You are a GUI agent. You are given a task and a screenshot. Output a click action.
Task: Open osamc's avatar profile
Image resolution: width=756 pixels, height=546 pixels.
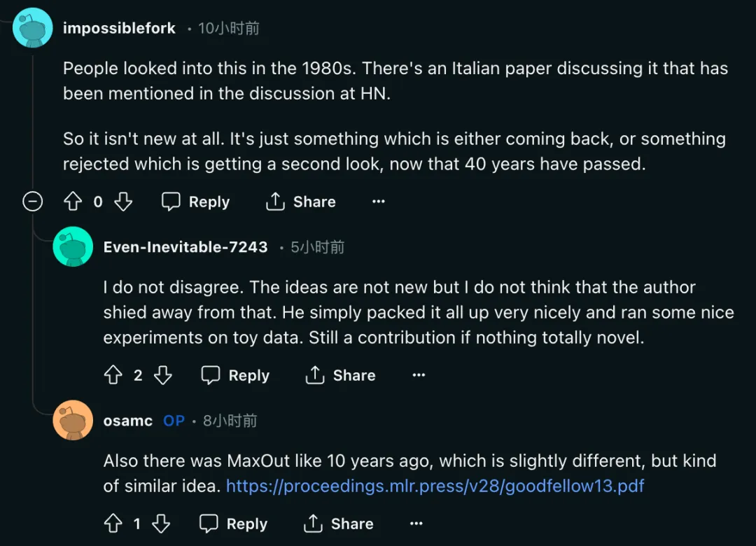click(73, 420)
